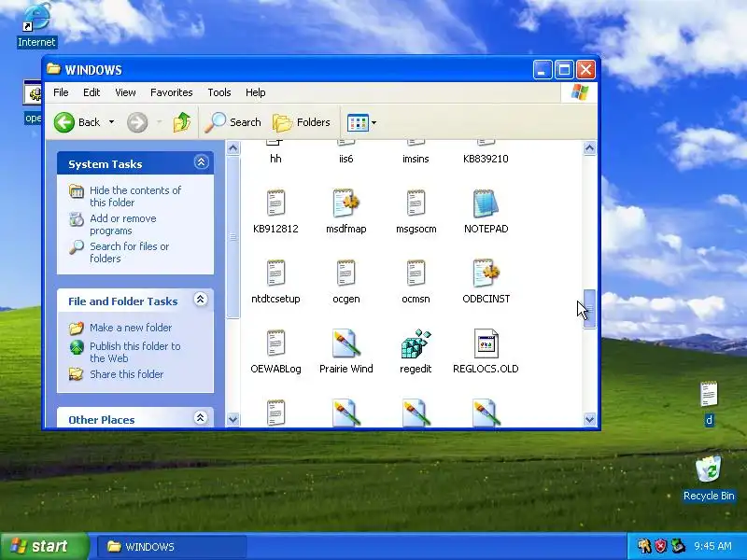Open the Back history dropdown arrow

111,122
